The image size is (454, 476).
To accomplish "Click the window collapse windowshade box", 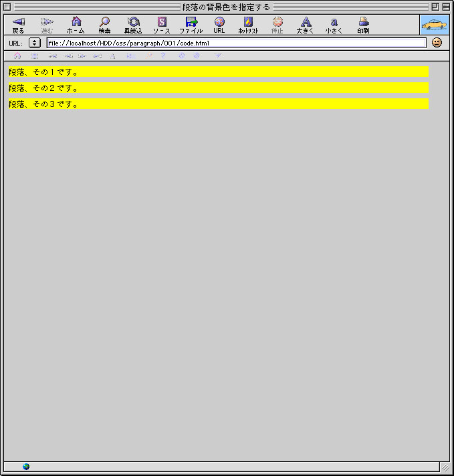I will coord(446,7).
